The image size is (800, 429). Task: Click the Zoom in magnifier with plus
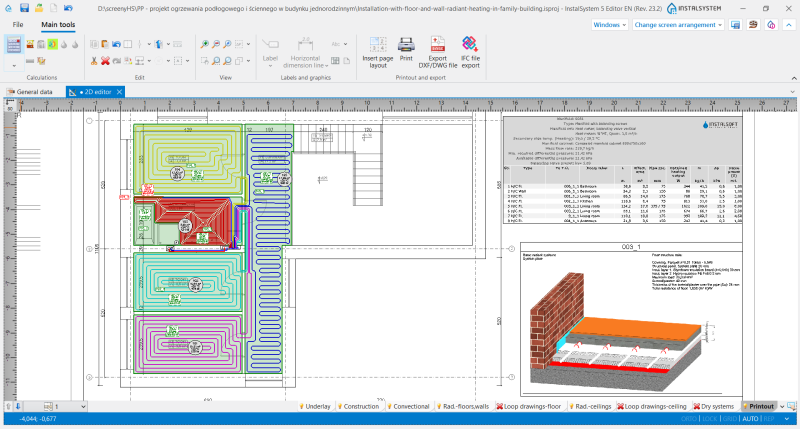(205, 44)
